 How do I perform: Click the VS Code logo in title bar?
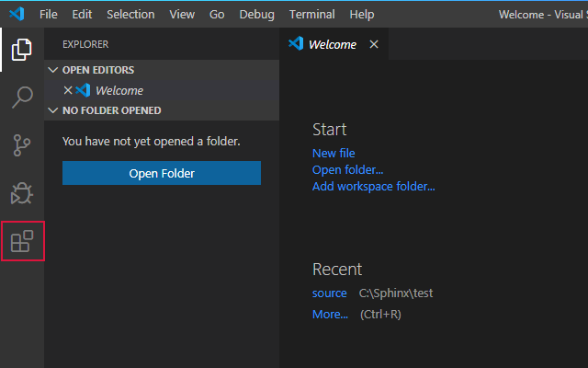click(x=17, y=15)
